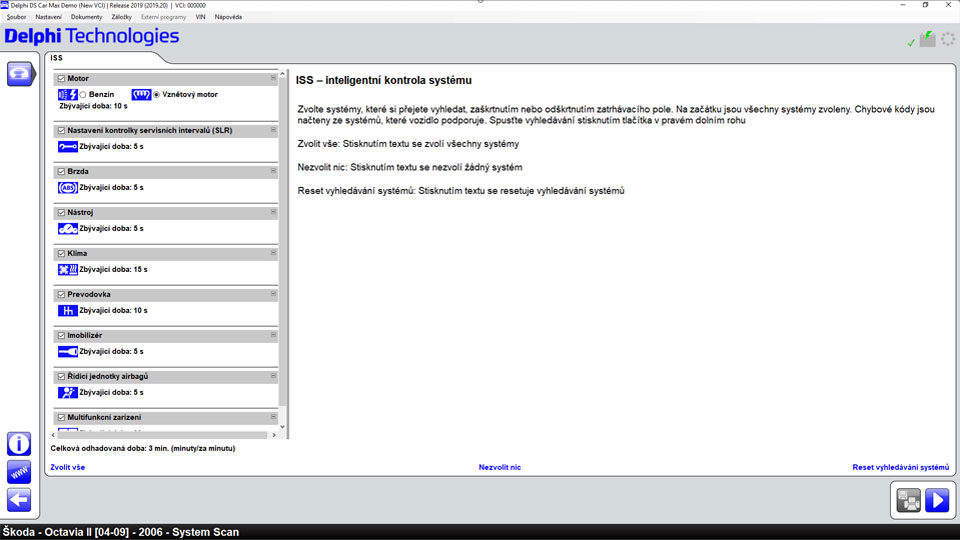This screenshot has height=540, width=960.
Task: Click the Zvolit vše link
Action: pyautogui.click(x=67, y=467)
